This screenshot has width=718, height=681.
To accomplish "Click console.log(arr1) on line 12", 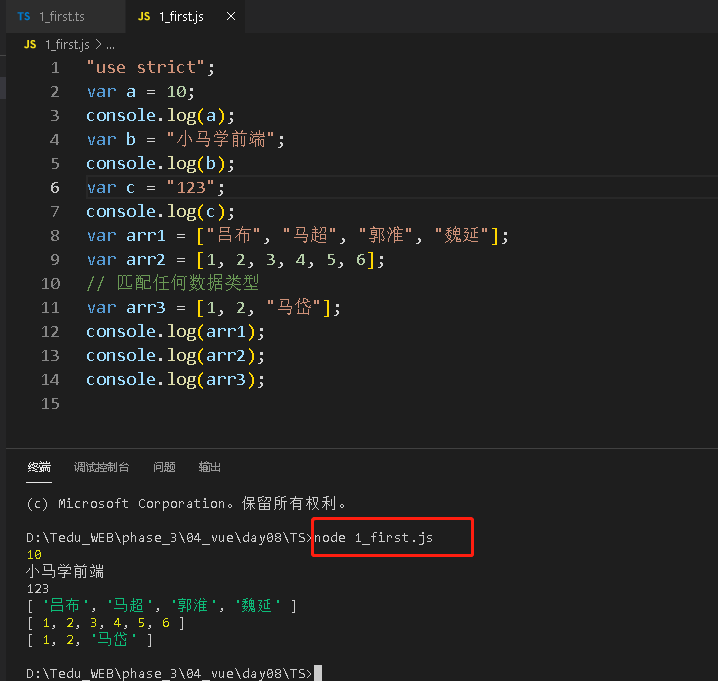I will click(175, 332).
